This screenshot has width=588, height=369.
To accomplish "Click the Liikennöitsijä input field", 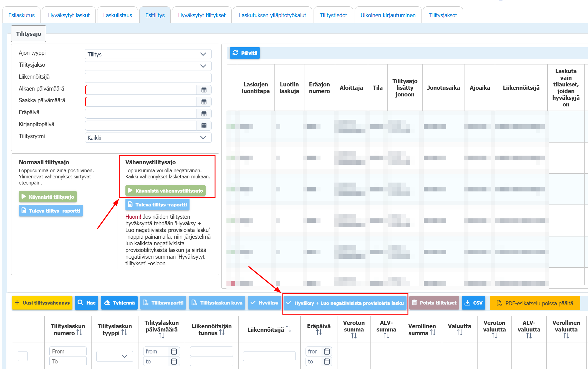I will [148, 78].
